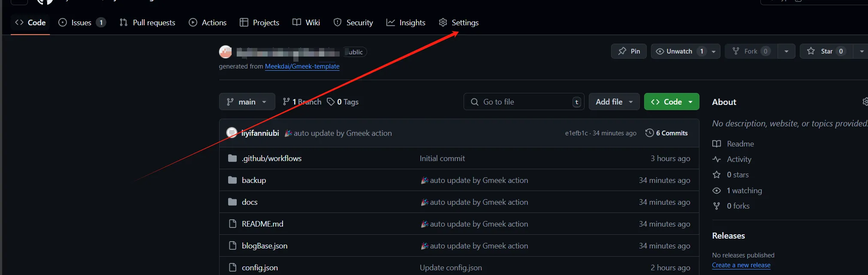Screen dimensions: 868x275
Task: Switch to the Actions tab
Action: point(208,23)
